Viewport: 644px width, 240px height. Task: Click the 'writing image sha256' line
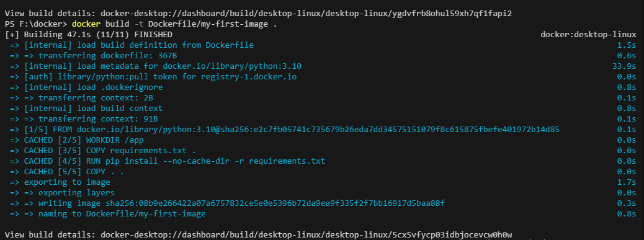coord(228,203)
